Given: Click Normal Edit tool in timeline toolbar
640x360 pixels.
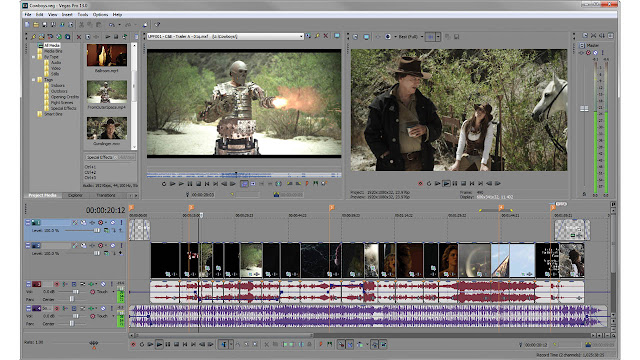Looking at the screenshot, I should (224, 344).
